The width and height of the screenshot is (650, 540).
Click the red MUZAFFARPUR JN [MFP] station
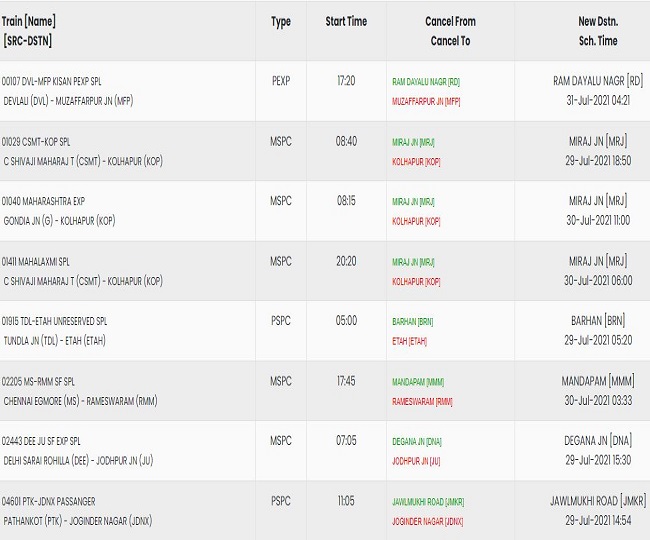pyautogui.click(x=426, y=102)
